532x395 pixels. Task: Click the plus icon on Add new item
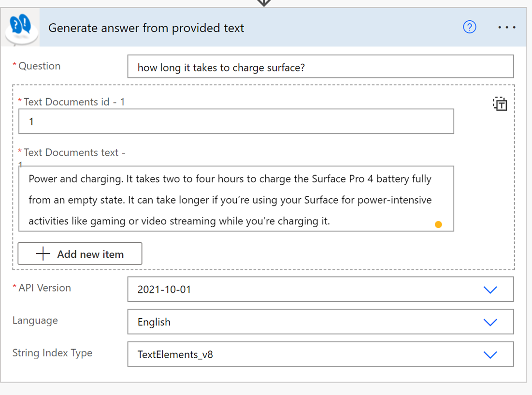43,253
